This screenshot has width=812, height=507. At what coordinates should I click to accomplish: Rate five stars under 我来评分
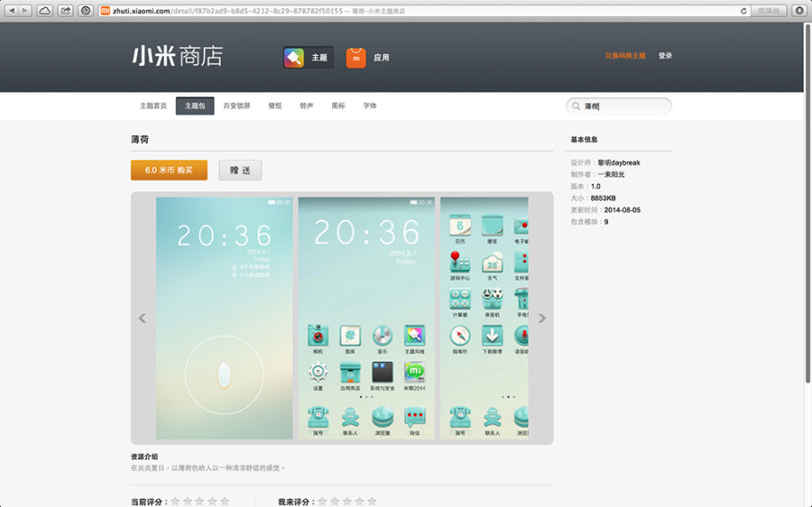pyautogui.click(x=372, y=502)
